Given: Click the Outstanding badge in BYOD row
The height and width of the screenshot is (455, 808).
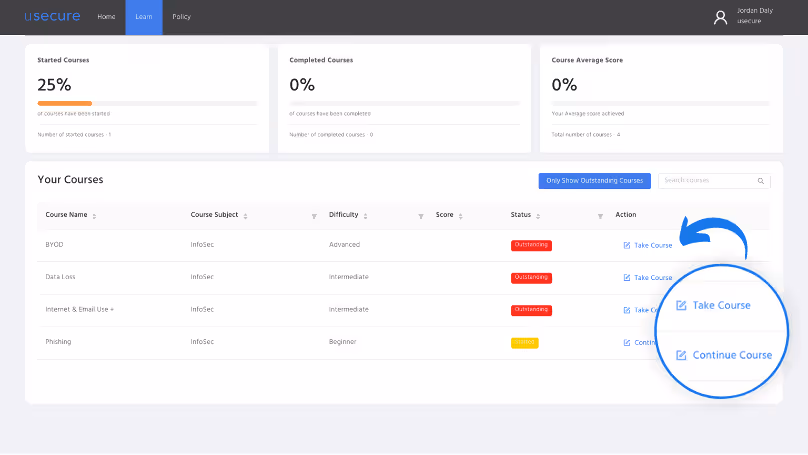Looking at the screenshot, I should 531,245.
